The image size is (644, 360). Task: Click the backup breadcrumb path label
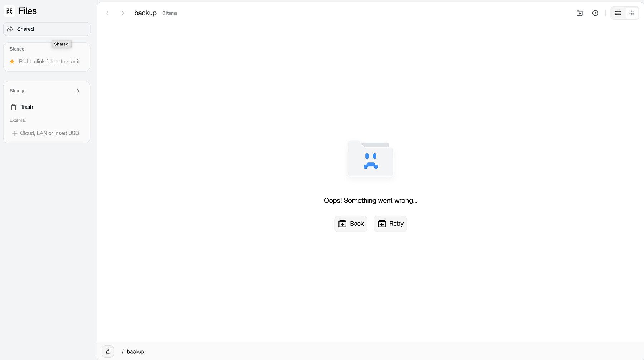point(135,351)
